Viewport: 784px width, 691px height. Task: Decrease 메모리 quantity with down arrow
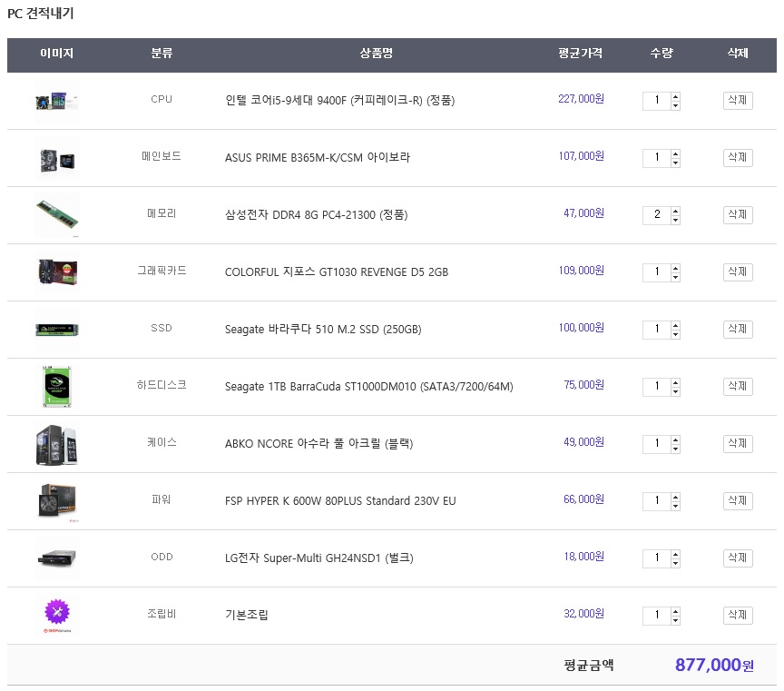click(x=675, y=220)
